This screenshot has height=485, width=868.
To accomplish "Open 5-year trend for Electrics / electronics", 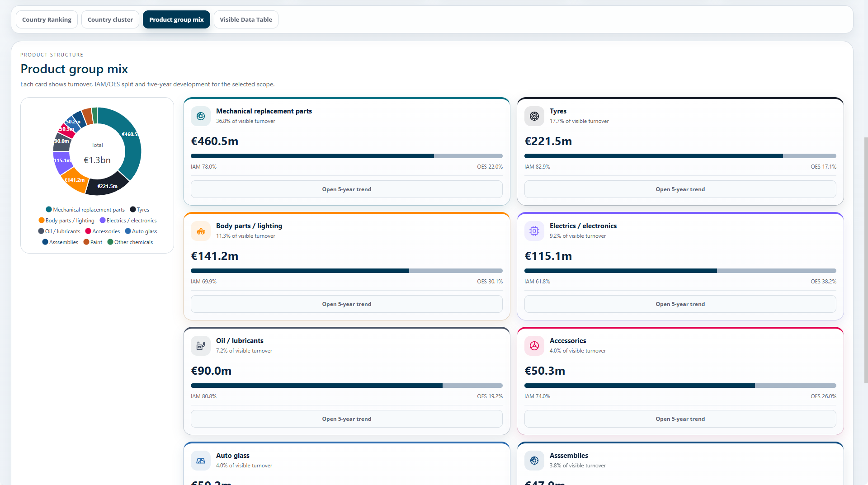I will [x=680, y=304].
